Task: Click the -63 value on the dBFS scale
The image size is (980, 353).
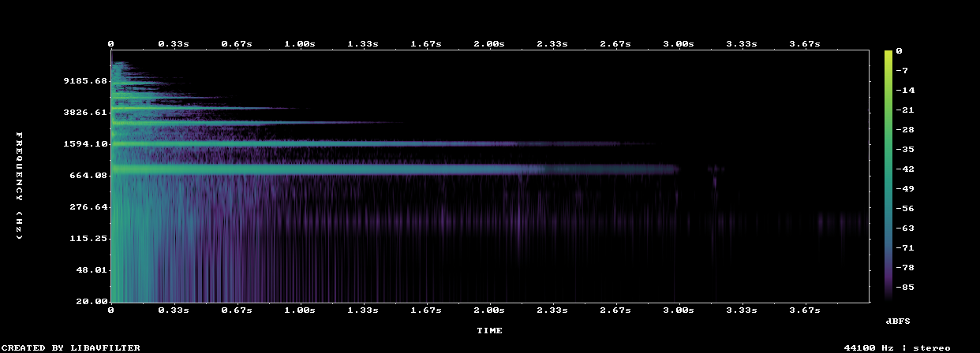Action: tap(905, 229)
